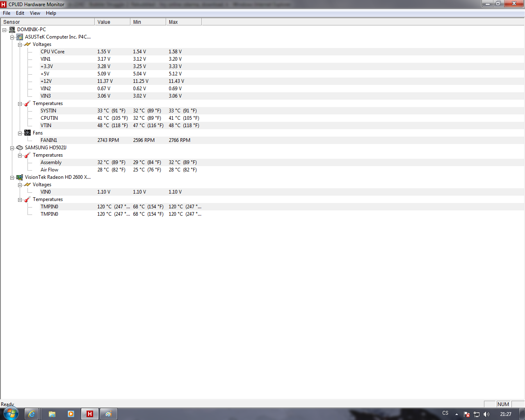Open Windows Explorer from the taskbar
525x420 pixels.
pos(52,414)
